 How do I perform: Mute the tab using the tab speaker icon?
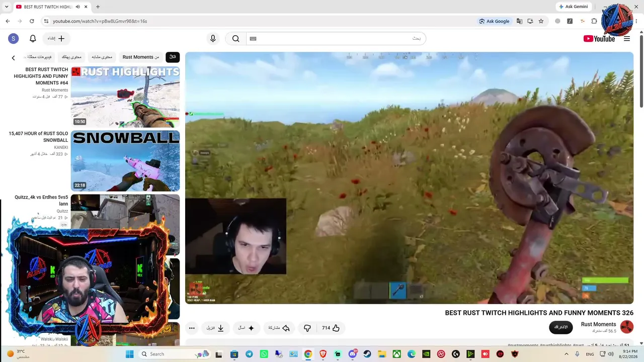click(x=77, y=7)
